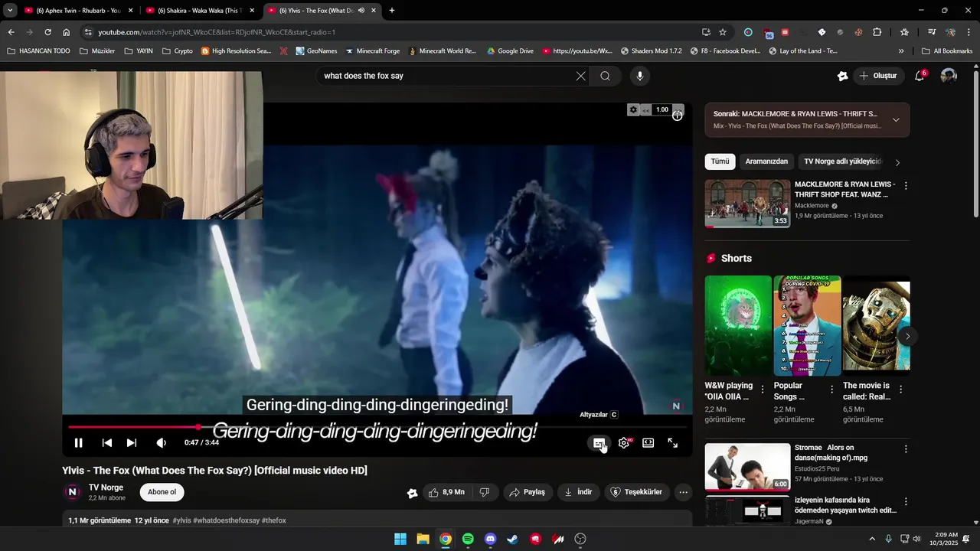This screenshot has height=551, width=980.
Task: Open Chrome media controls icon
Action: pos(932,32)
